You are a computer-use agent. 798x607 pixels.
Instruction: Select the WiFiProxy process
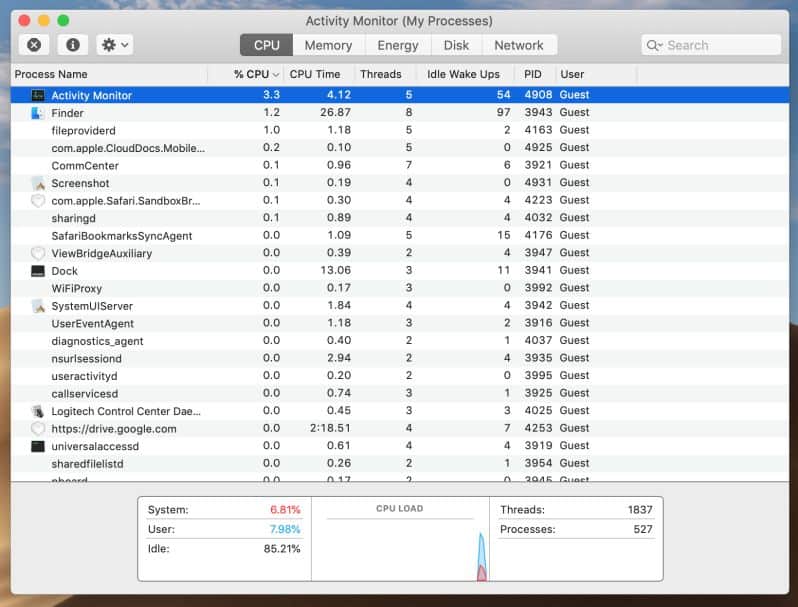(400, 288)
